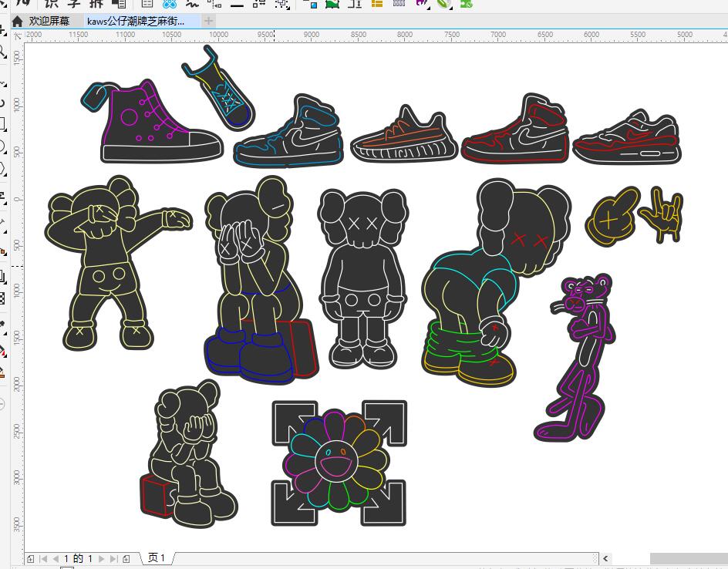Screen dimensions: 728x569
Task: Select the white-outlined standing KAWS figure
Action: tap(362, 278)
